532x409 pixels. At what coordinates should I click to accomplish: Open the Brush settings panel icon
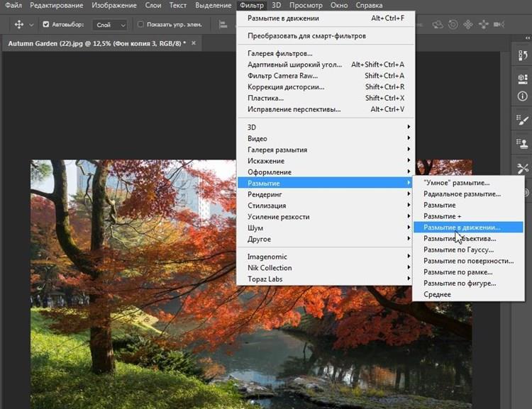[523, 121]
